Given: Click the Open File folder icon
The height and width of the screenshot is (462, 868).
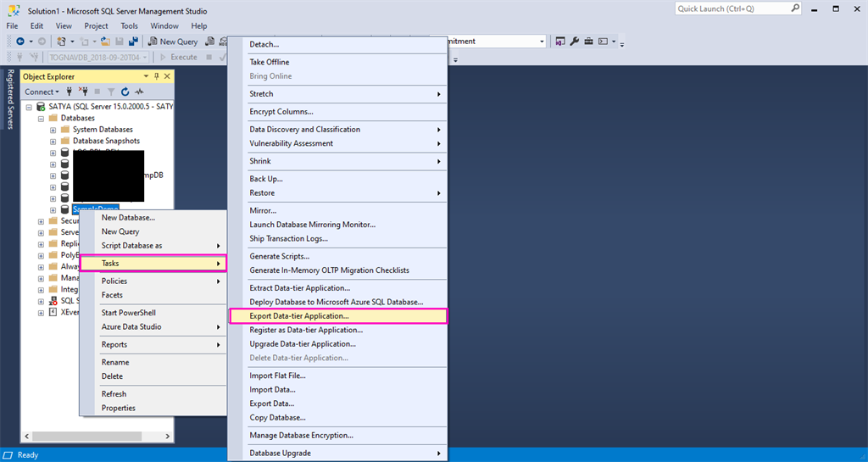Looking at the screenshot, I should tap(105, 42).
